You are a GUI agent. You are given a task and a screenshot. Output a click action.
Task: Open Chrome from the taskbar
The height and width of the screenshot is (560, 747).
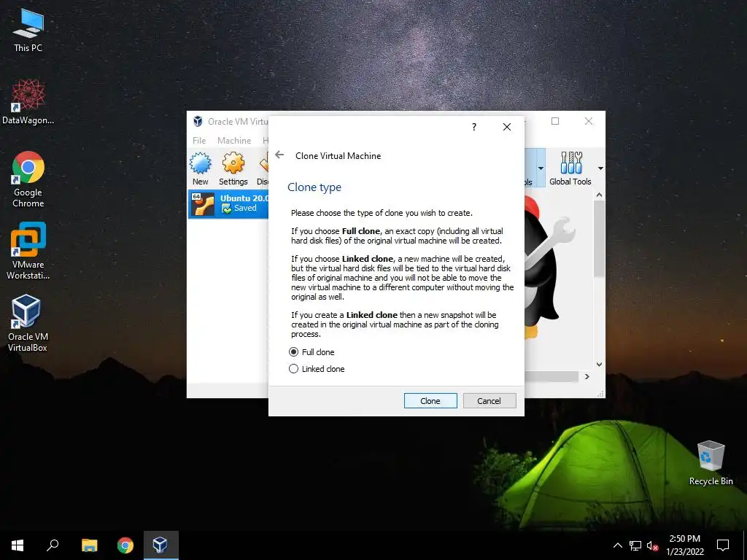(x=125, y=545)
